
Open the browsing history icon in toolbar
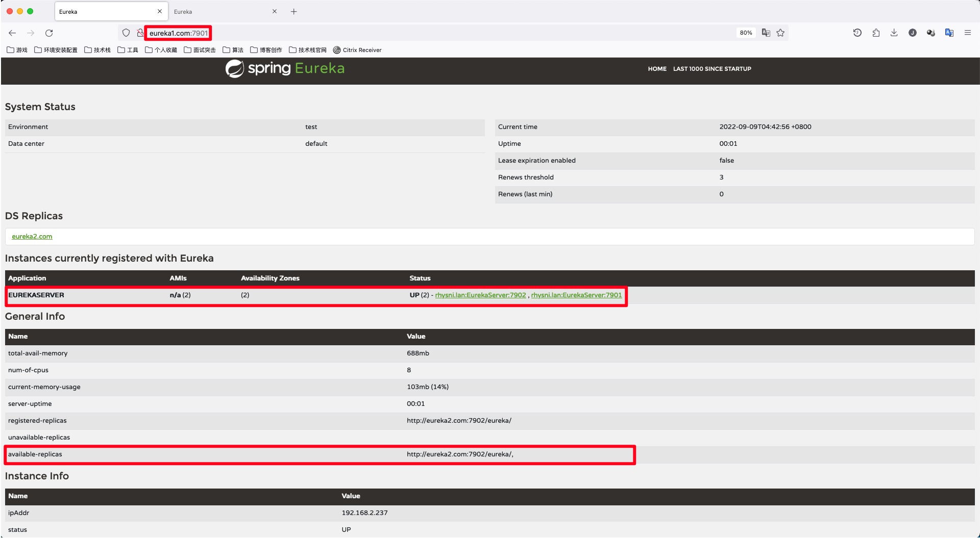[x=857, y=33]
